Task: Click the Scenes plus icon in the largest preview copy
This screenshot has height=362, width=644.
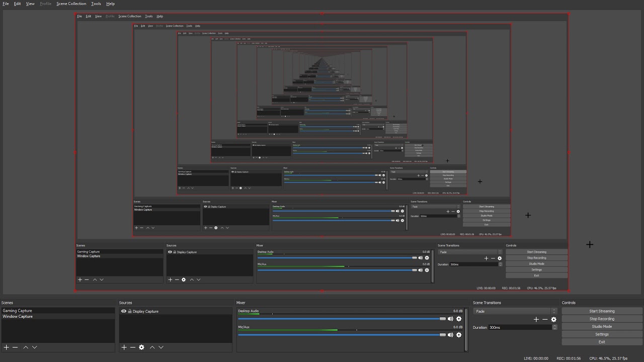Action: (x=79, y=280)
